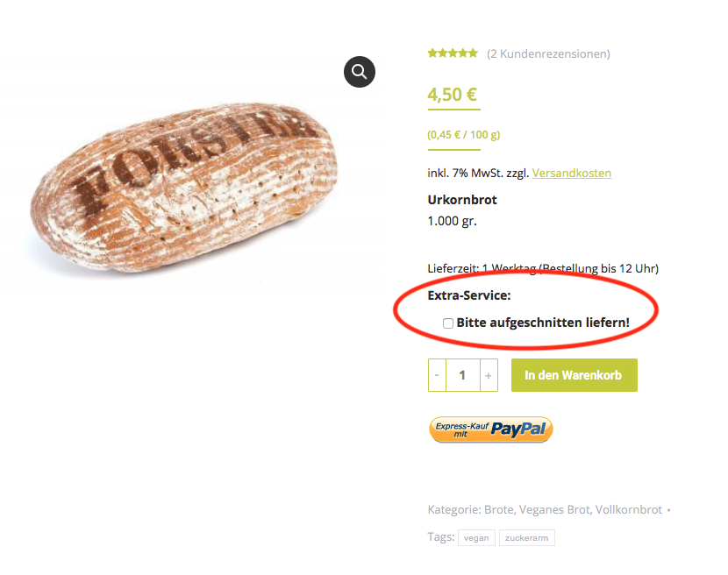Click the plus button to increase quantity
728x575 pixels.
(489, 374)
